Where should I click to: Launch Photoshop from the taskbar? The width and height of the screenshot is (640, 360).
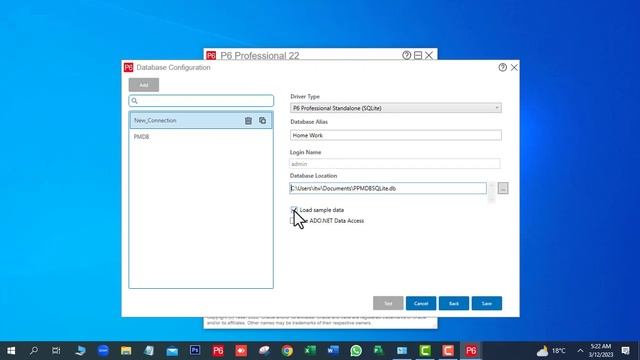click(195, 351)
